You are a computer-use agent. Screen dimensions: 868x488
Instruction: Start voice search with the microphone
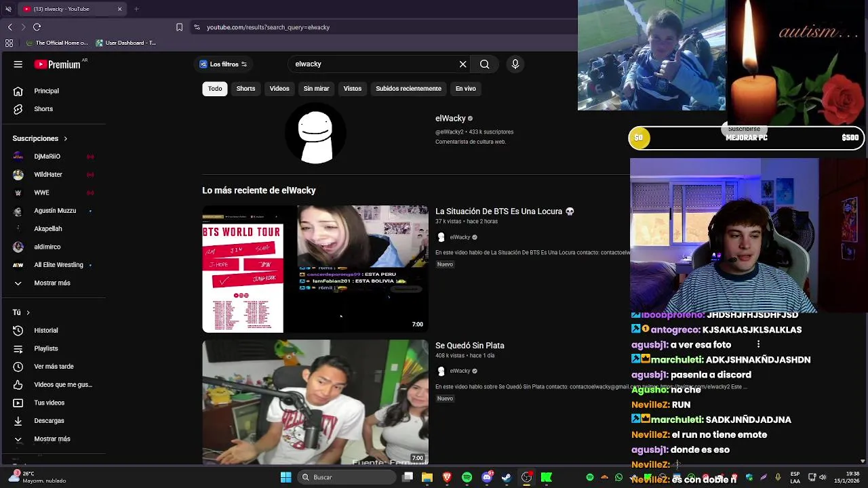click(x=515, y=64)
